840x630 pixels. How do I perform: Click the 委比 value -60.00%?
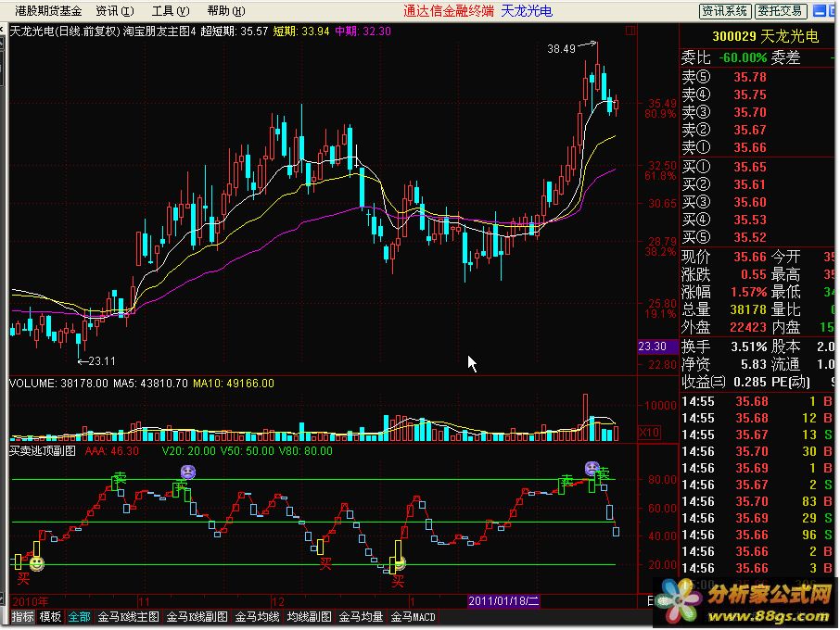coord(743,57)
